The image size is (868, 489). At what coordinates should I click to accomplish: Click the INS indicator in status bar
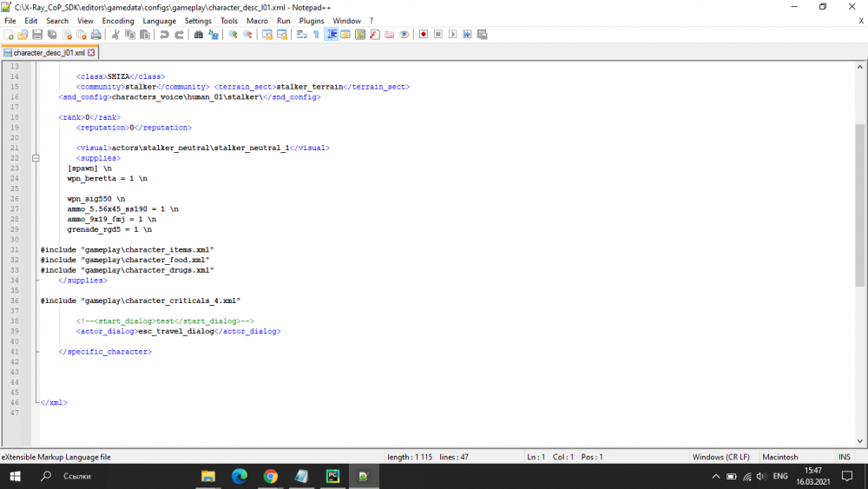[x=844, y=457]
